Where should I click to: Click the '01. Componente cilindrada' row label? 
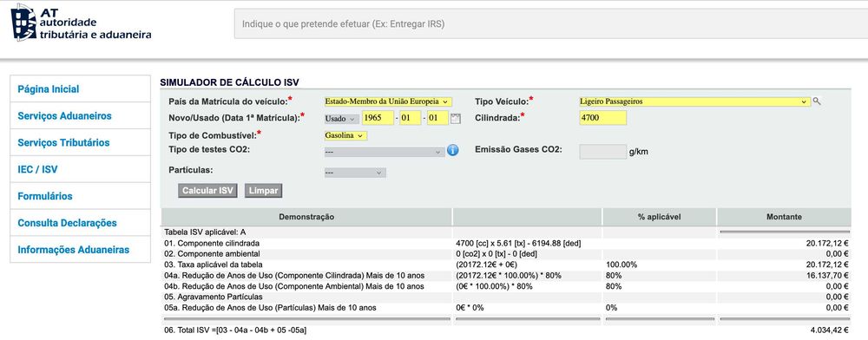(212, 243)
